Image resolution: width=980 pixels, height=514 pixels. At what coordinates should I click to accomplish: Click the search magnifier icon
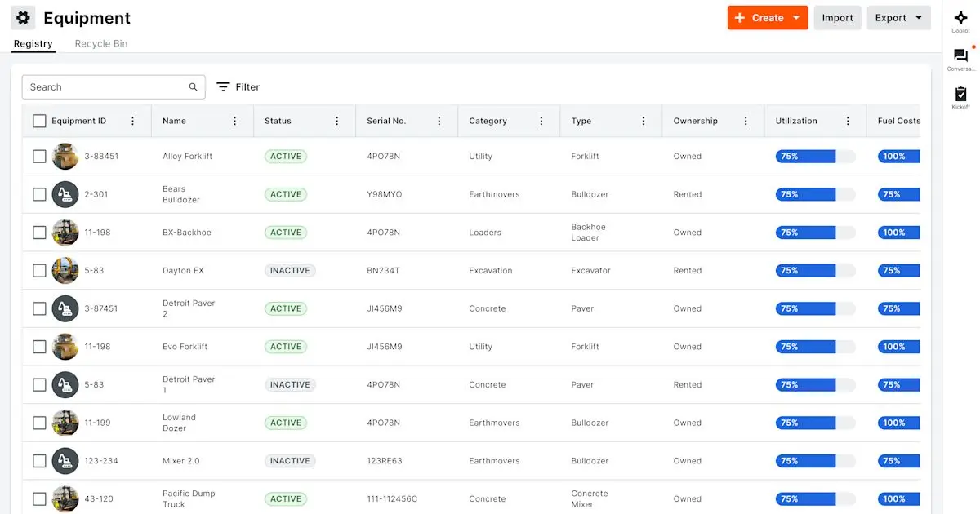click(x=194, y=87)
